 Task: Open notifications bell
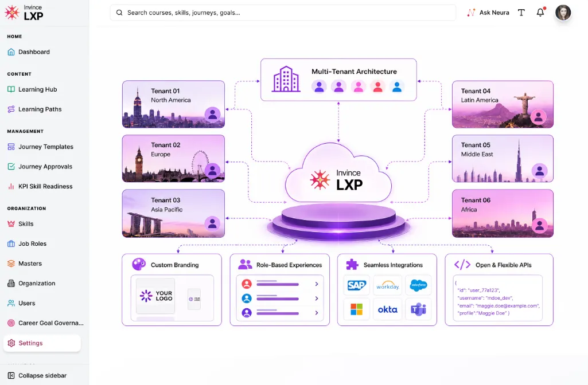pyautogui.click(x=540, y=13)
